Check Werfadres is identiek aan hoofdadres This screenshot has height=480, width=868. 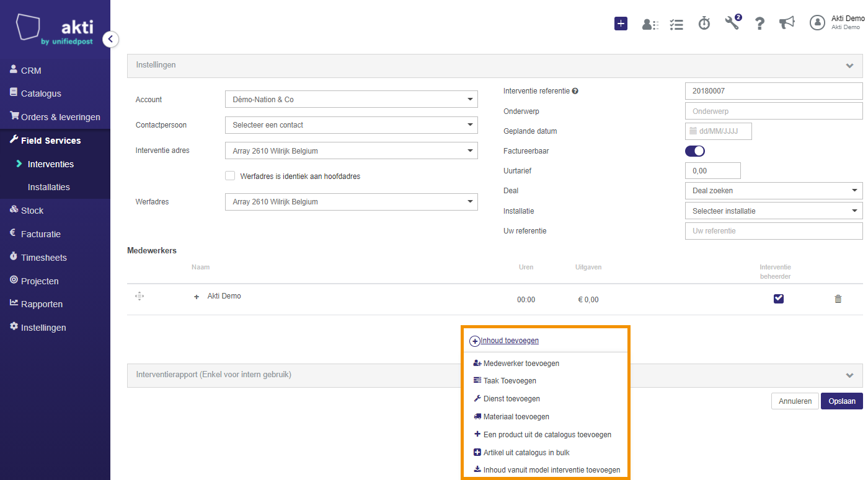(230, 176)
